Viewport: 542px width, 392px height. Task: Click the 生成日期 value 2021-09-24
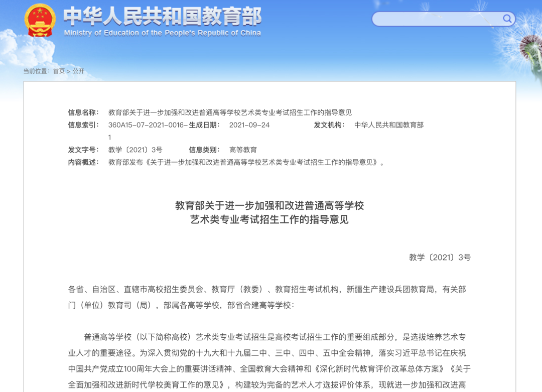[x=249, y=125]
